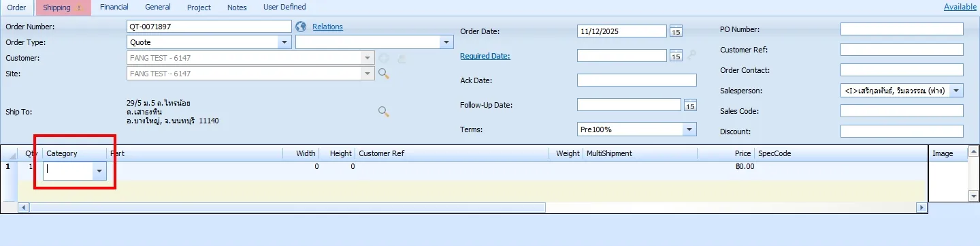Click the grid horizontal scrollbar thumb

click(287, 207)
